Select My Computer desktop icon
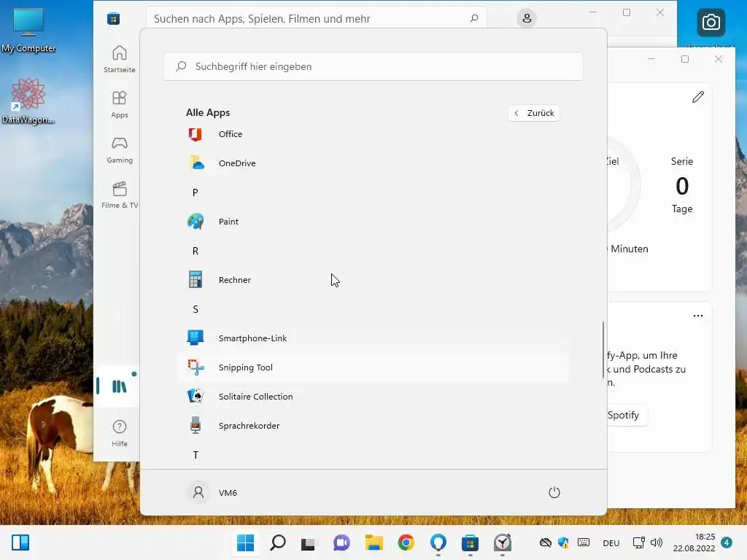 tap(28, 30)
